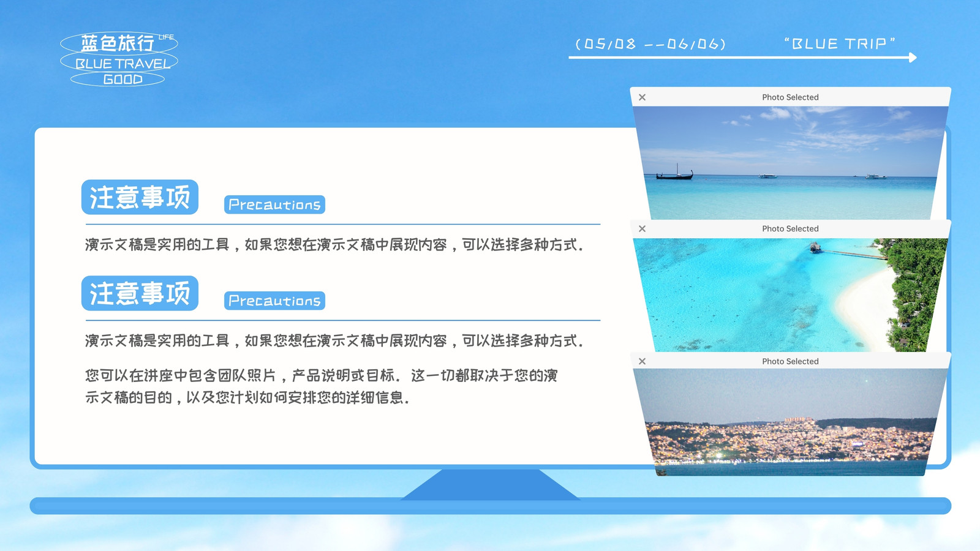Viewport: 980px width, 551px height.
Task: Click the "BLUE TRIP" title text
Action: coord(840,43)
